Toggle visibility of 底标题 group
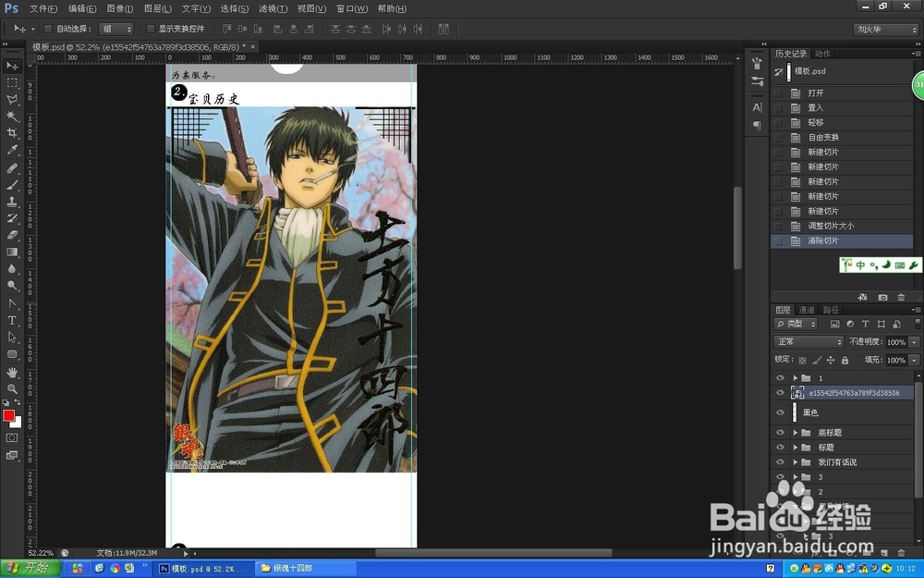The image size is (924, 578). click(780, 432)
